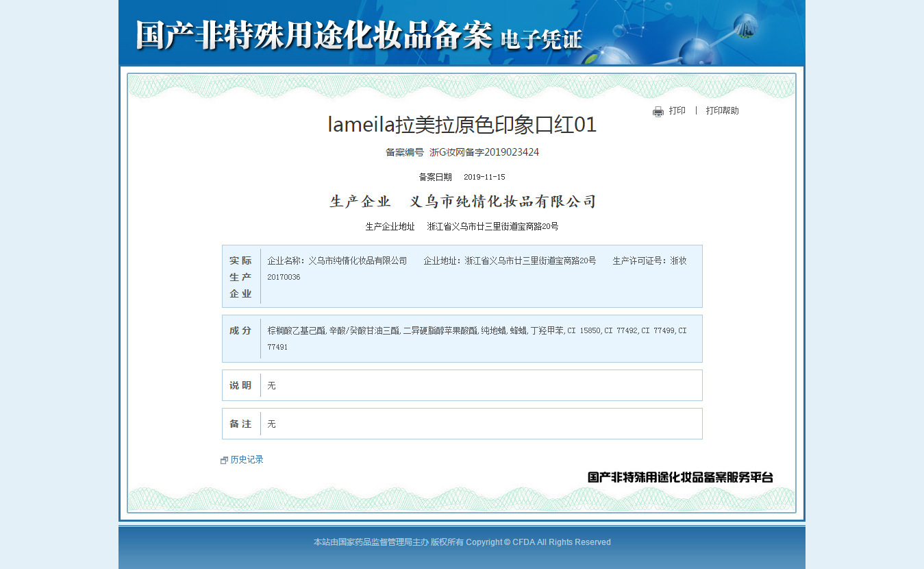Screen dimensions: 924x569
Task: Click the printer icon
Action: click(658, 111)
